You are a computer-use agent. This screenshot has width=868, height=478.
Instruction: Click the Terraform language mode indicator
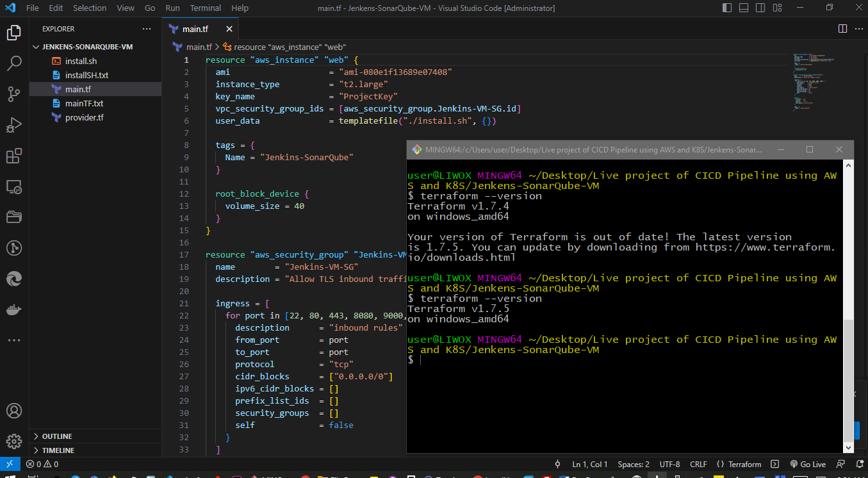pyautogui.click(x=739, y=465)
